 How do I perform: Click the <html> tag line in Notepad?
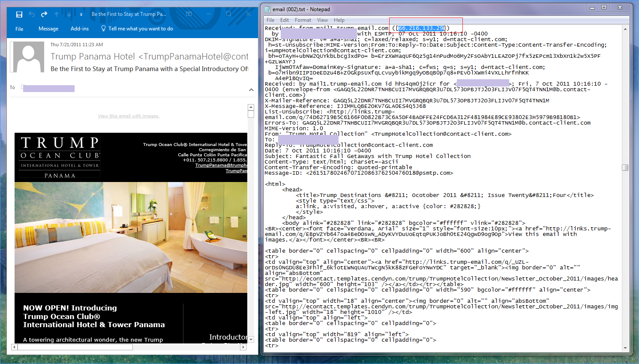[275, 184]
